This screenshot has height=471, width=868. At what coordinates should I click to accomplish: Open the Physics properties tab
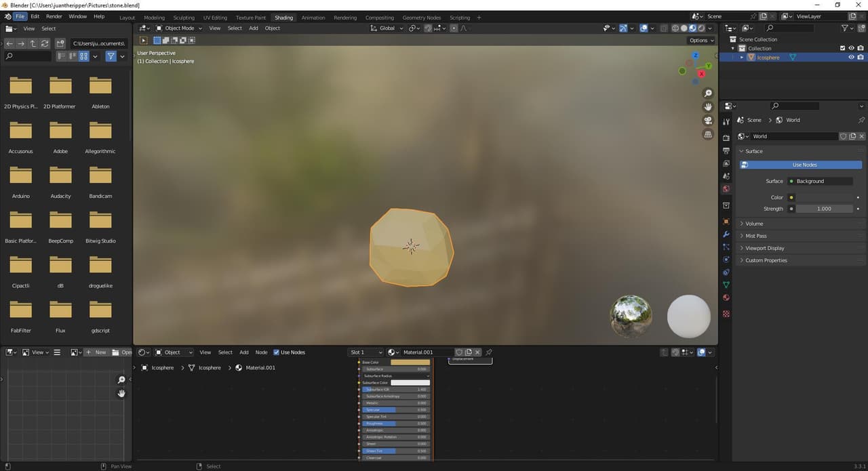726,260
